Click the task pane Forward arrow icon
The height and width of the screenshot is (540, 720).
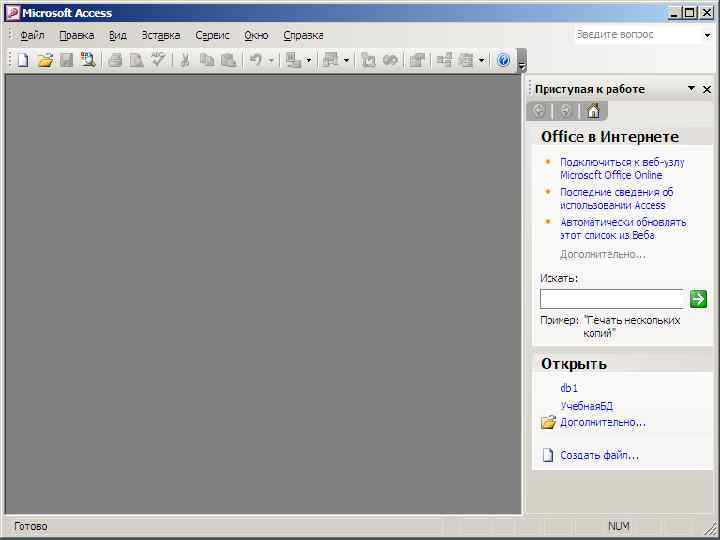click(566, 111)
